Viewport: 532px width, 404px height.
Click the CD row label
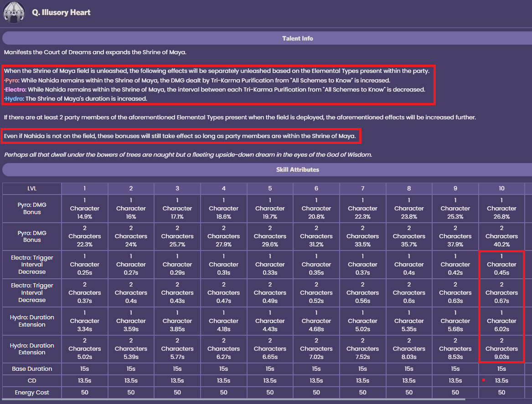click(x=32, y=381)
